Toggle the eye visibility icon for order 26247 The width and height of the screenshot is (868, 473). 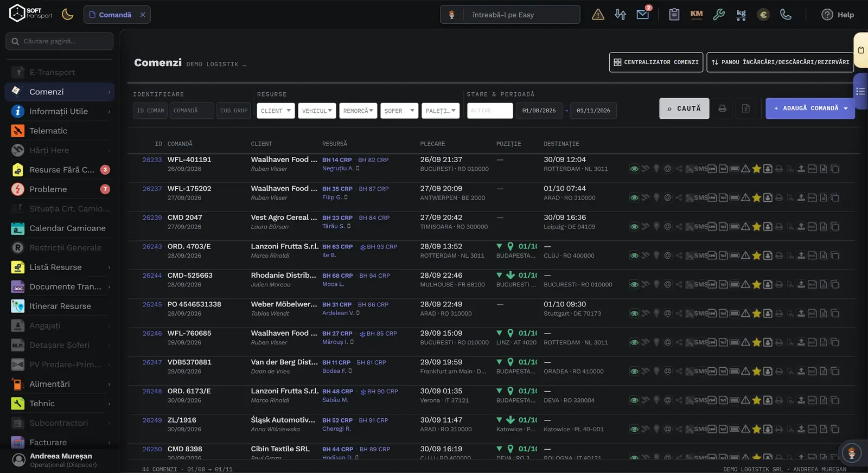[634, 372]
